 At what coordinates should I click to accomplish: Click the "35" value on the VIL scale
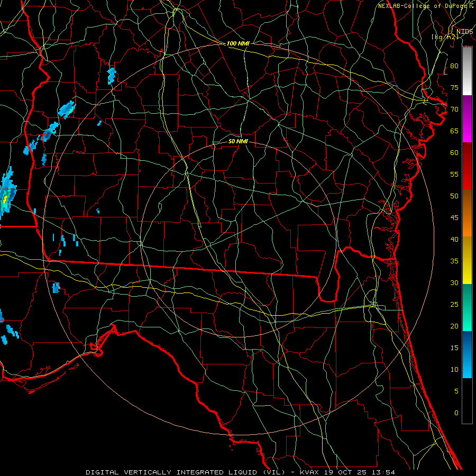coord(454,261)
